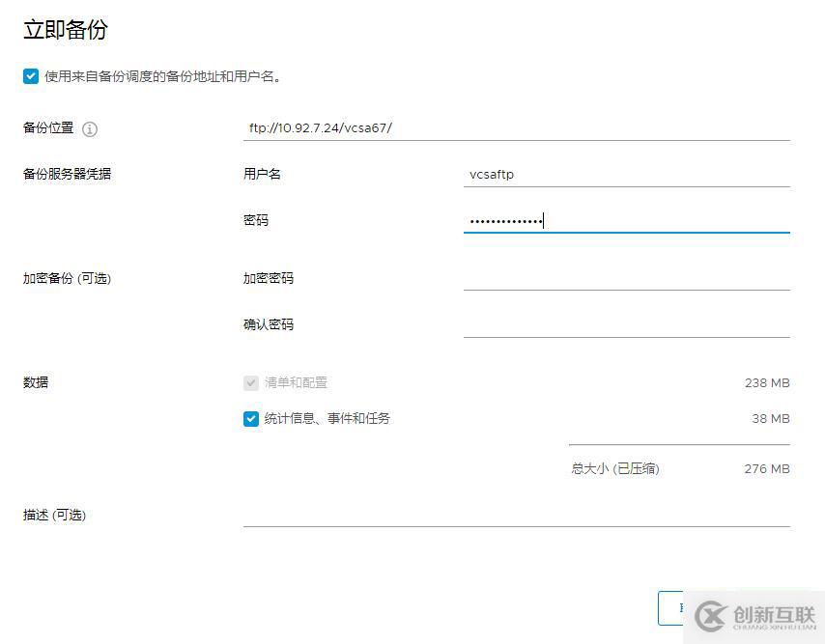Click the backup button at bottom right

pos(676,608)
